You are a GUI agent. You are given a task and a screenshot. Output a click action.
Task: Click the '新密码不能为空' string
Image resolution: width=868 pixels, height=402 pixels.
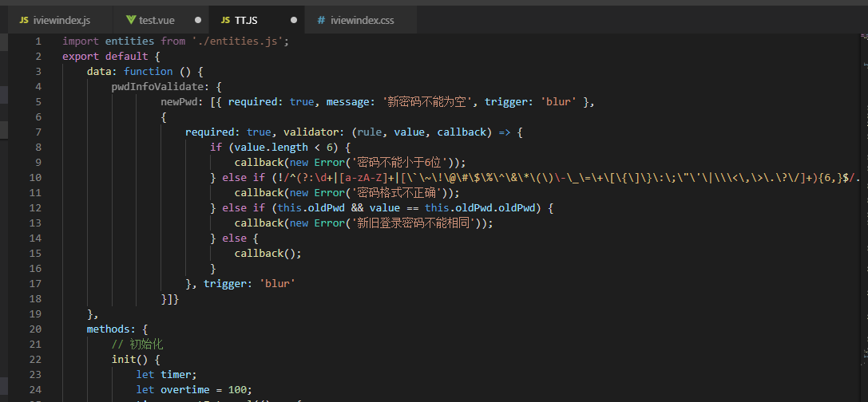[430, 102]
